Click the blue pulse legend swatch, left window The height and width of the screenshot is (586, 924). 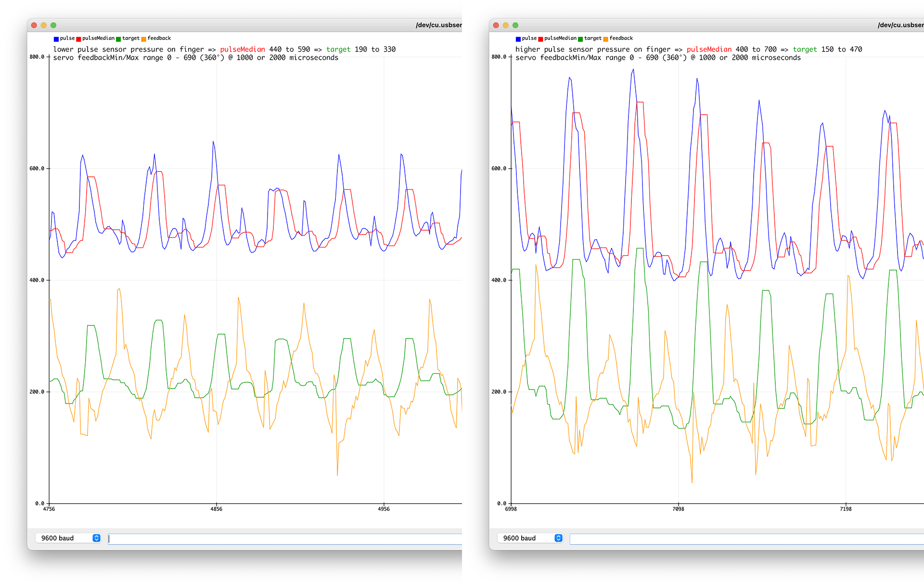pos(56,39)
